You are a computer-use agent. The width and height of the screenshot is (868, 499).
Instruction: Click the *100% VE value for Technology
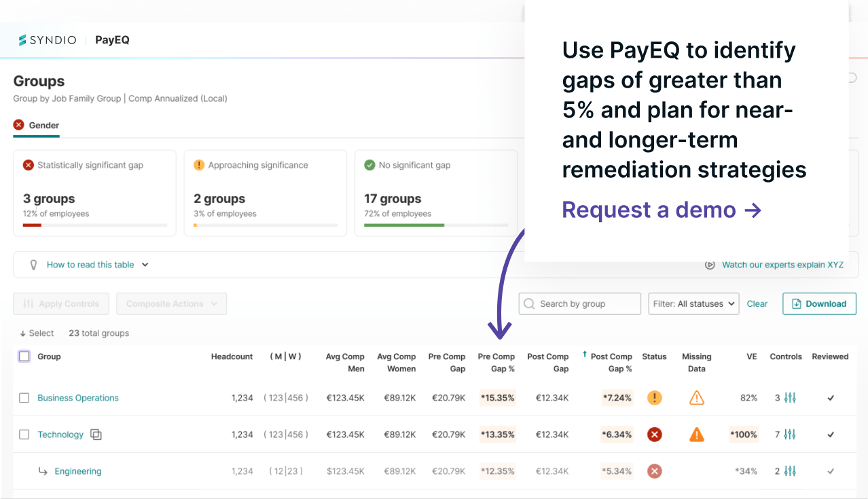click(x=744, y=435)
